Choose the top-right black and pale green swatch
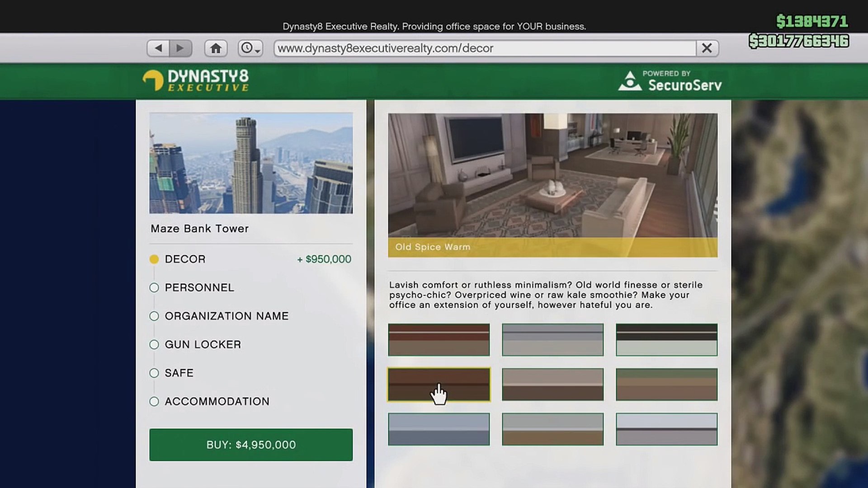The height and width of the screenshot is (488, 868). pos(666,339)
